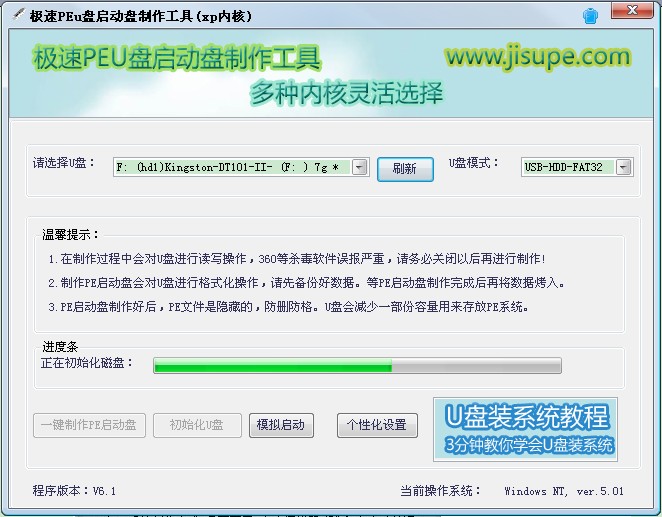Image resolution: width=662 pixels, height=517 pixels.
Task: Click the 极速PEU盘启动盘制作工具 banner title
Action: pos(177,58)
